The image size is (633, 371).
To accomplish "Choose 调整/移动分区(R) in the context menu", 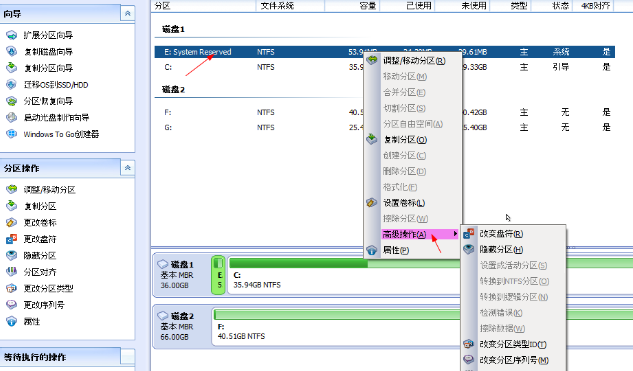I will coord(414,61).
